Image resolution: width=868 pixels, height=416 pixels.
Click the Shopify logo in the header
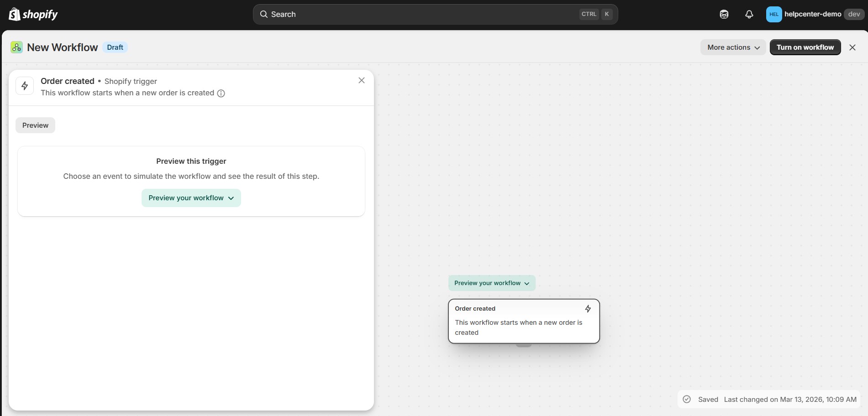33,15
